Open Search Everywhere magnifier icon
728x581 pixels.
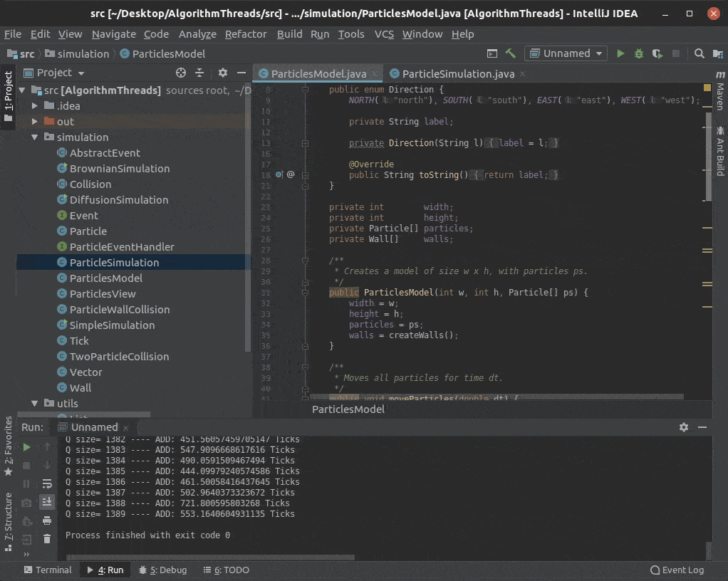tap(700, 53)
